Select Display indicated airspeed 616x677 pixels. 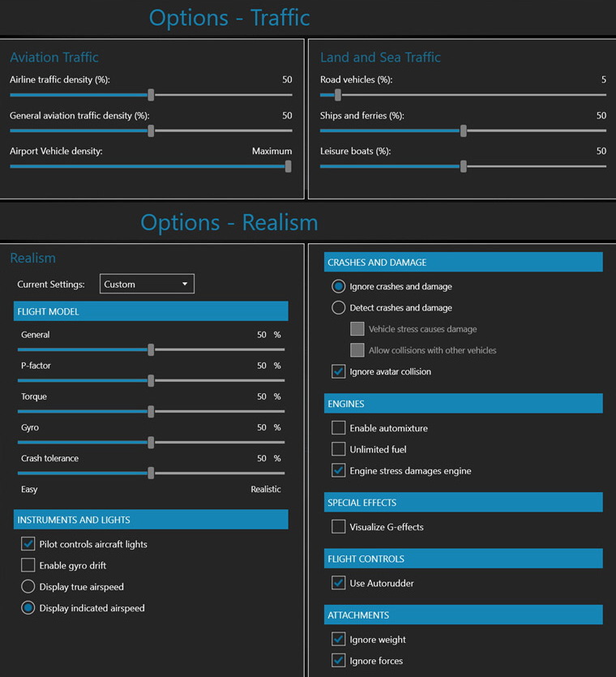[28, 607]
